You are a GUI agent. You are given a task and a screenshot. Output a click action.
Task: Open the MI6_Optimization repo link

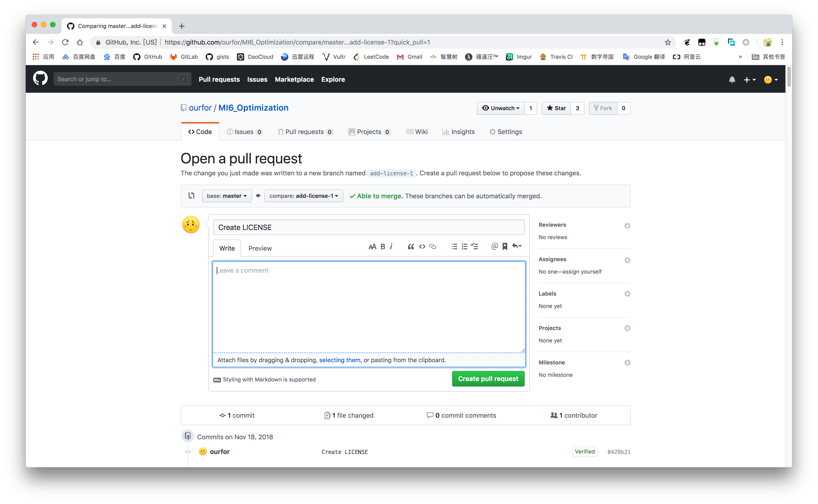click(253, 108)
